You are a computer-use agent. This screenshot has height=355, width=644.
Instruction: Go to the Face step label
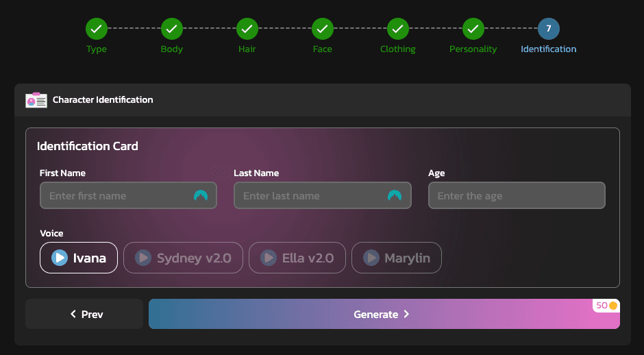click(323, 49)
